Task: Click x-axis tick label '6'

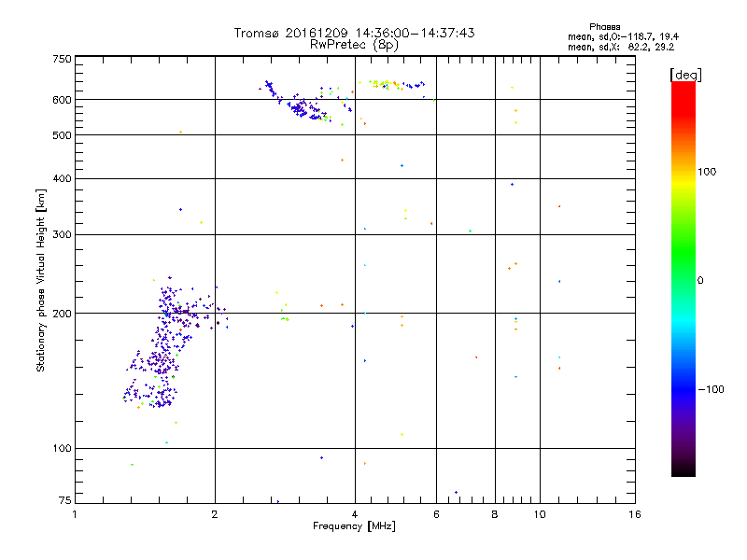Action: pyautogui.click(x=436, y=514)
